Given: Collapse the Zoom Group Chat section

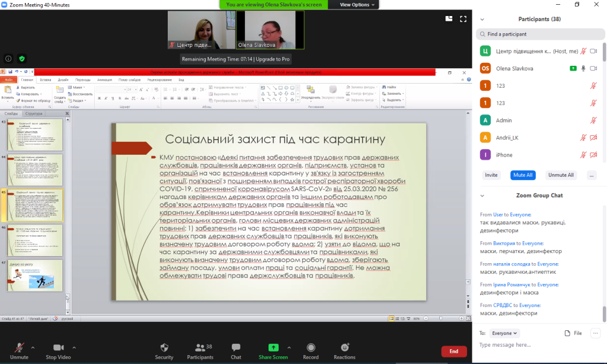Looking at the screenshot, I should [482, 196].
